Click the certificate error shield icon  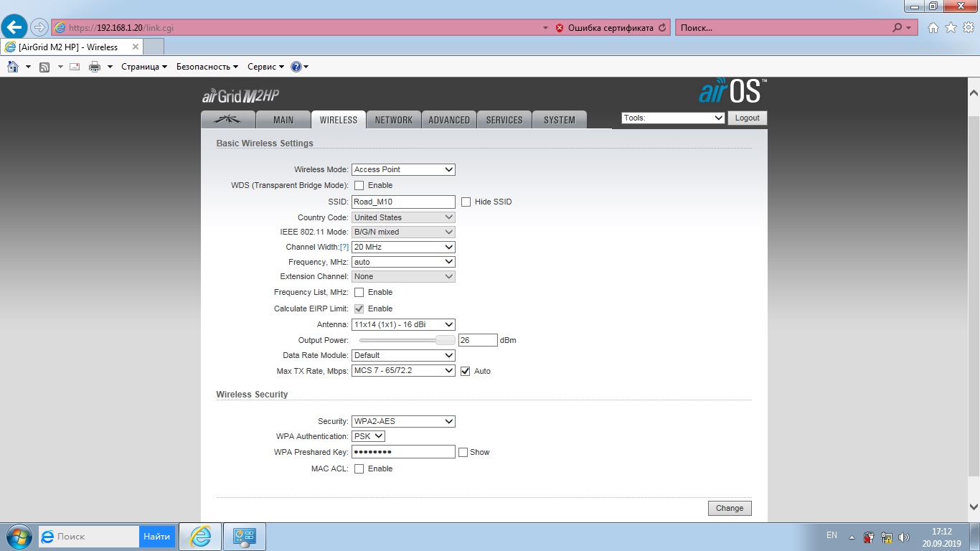[x=560, y=28]
